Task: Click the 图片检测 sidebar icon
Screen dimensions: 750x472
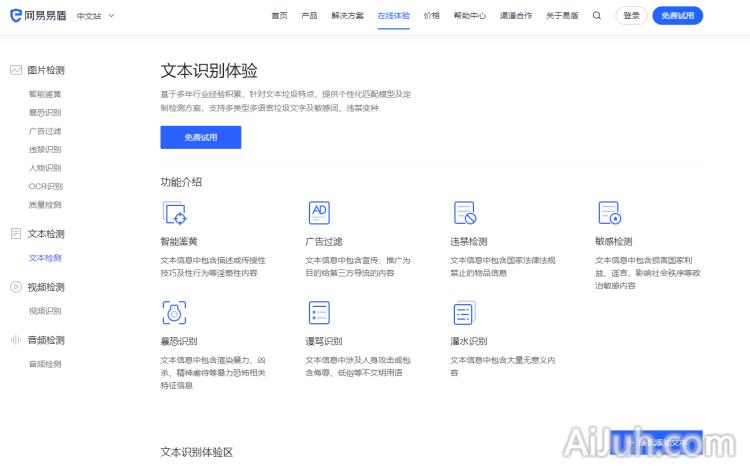Action: 16,70
